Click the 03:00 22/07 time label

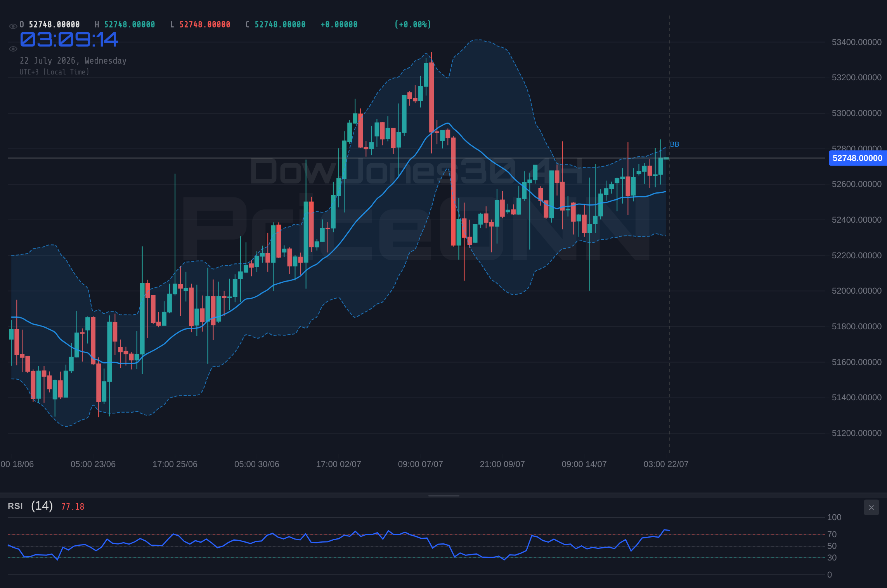tap(666, 464)
